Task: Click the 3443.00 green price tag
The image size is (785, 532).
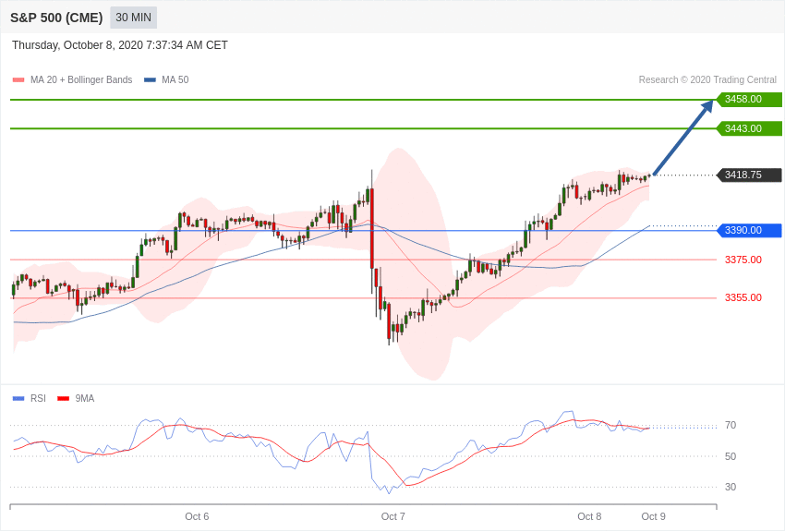Action: coord(750,128)
